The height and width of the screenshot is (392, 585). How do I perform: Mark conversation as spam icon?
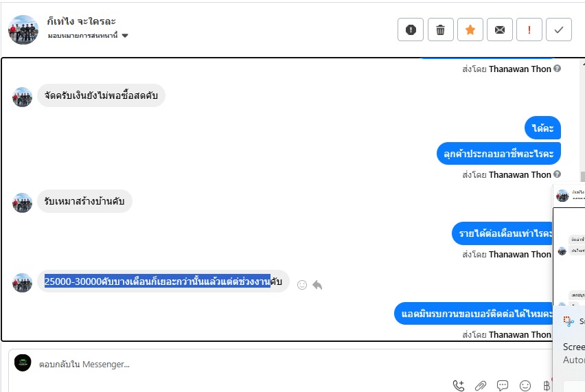pyautogui.click(x=411, y=30)
